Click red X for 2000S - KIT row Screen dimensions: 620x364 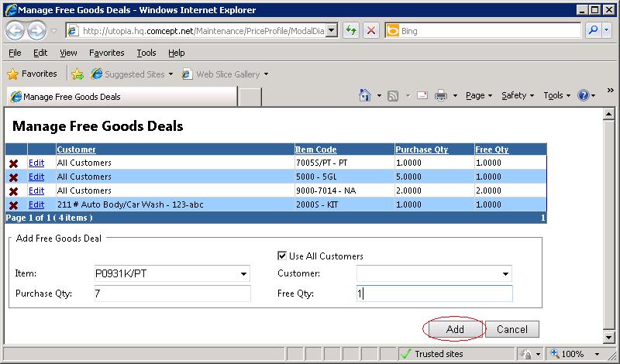tap(13, 205)
